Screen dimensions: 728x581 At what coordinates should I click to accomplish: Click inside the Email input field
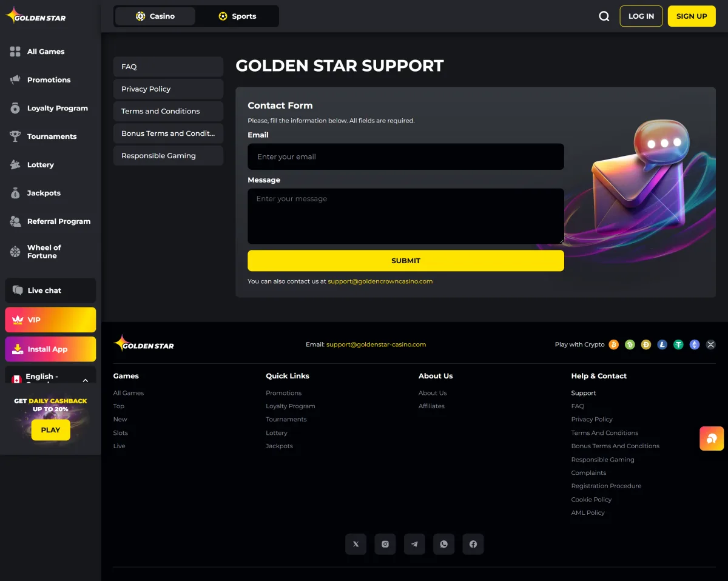tap(406, 156)
